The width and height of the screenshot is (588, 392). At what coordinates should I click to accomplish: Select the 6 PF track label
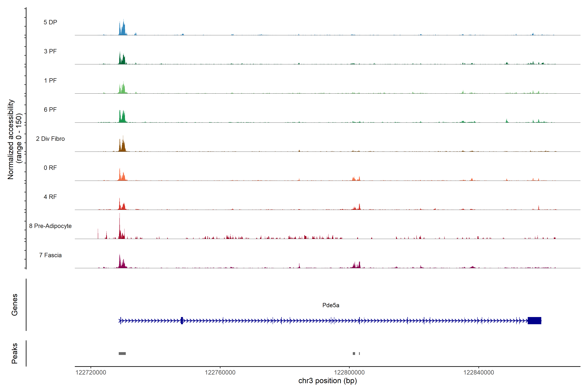(50, 109)
